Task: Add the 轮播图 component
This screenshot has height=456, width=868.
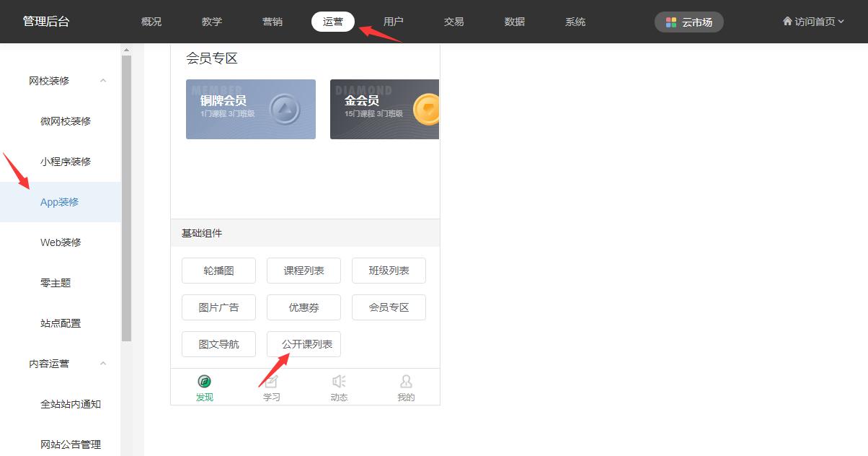Action: pos(218,271)
